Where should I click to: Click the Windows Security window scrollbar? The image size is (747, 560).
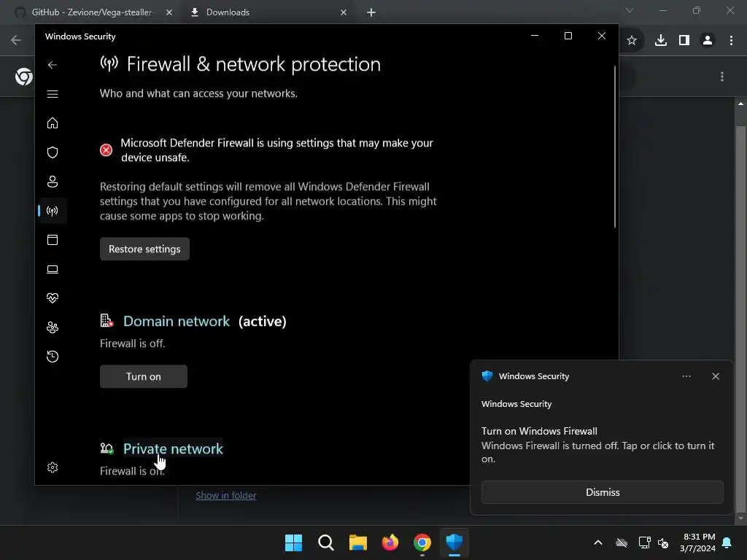pyautogui.click(x=614, y=147)
